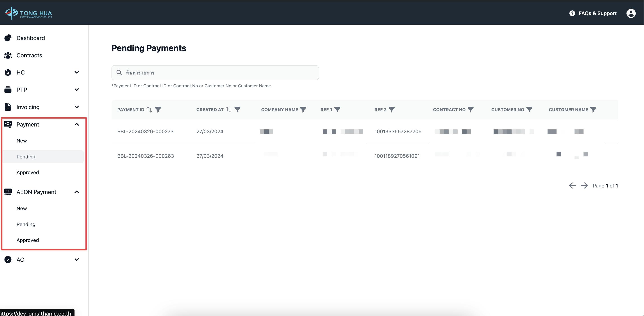Image resolution: width=644 pixels, height=316 pixels.
Task: Click the Payment icon in sidebar
Action: tap(7, 124)
